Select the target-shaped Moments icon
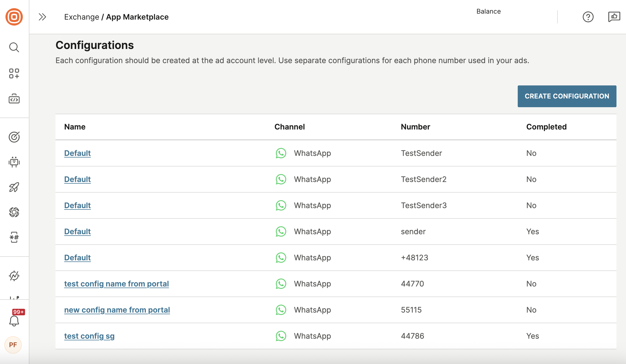Image resolution: width=626 pixels, height=364 pixels. [x=14, y=137]
